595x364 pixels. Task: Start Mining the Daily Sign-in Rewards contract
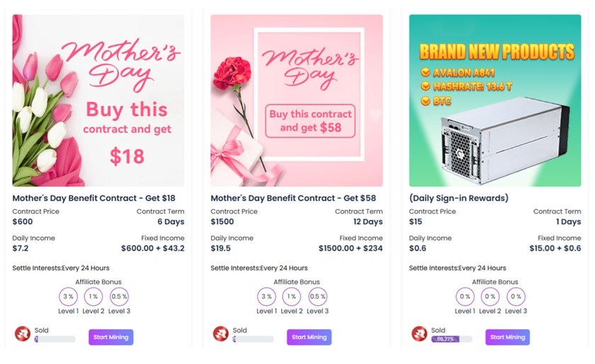click(508, 337)
